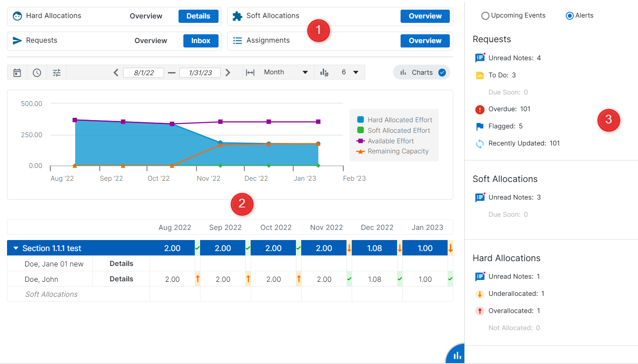Click the Requests Inbox button

point(201,41)
